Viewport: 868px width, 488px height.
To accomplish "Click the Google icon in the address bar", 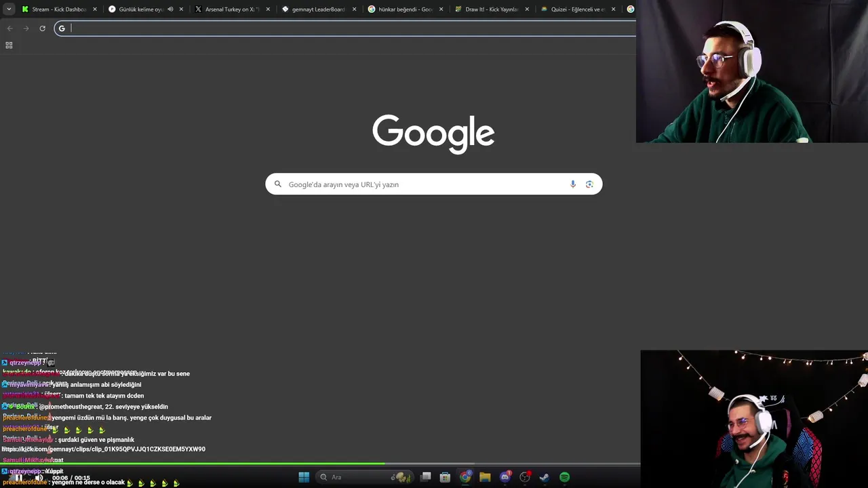I will 62,28.
